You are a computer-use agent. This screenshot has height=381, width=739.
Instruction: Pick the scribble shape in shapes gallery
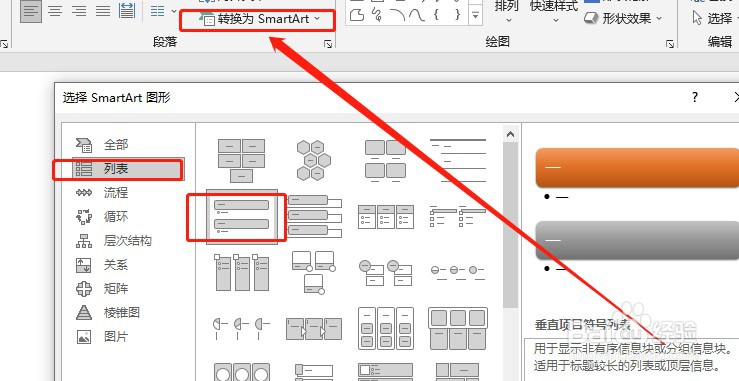pyautogui.click(x=377, y=16)
